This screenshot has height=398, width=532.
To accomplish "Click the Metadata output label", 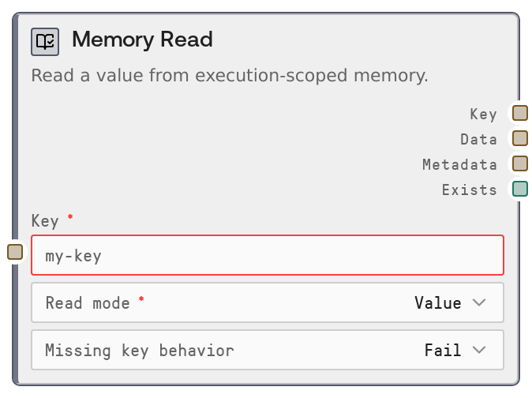I will pyautogui.click(x=459, y=164).
